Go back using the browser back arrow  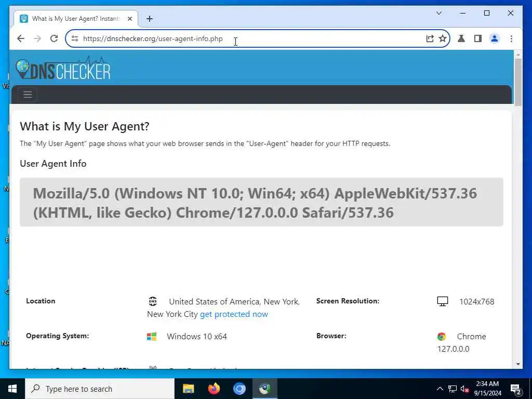pos(21,38)
